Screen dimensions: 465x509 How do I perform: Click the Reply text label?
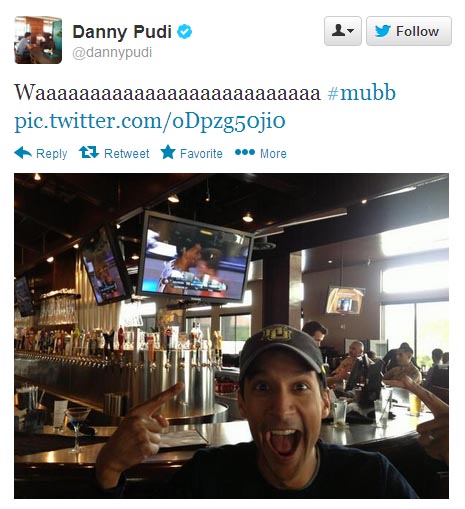coord(52,153)
